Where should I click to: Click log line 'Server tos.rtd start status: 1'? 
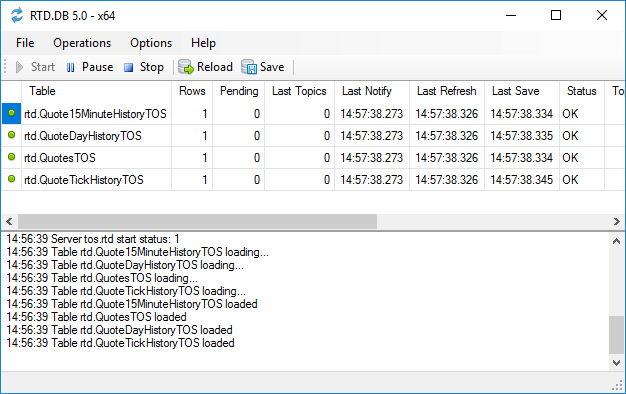click(x=93, y=239)
